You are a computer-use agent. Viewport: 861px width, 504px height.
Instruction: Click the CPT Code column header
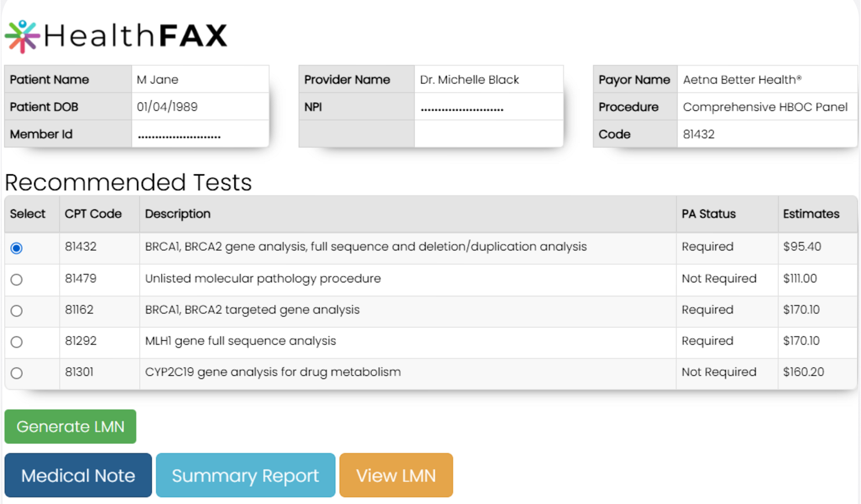93,214
